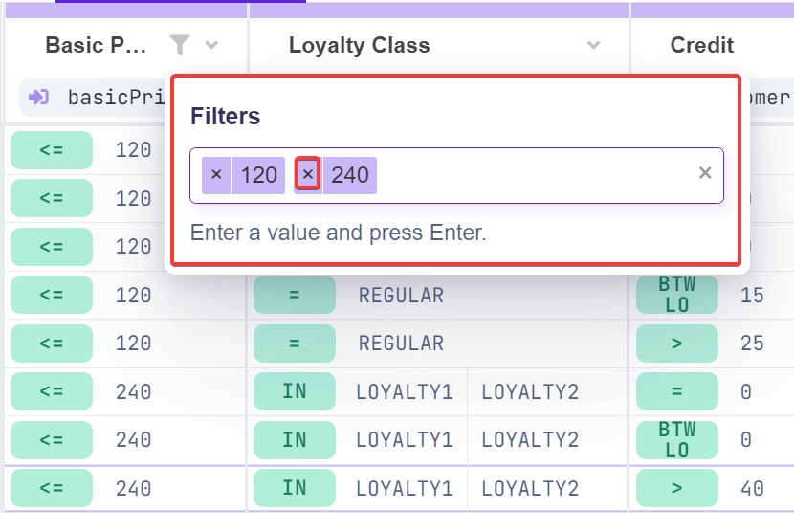Select the Credit column header
The image size is (794, 532).
point(702,45)
